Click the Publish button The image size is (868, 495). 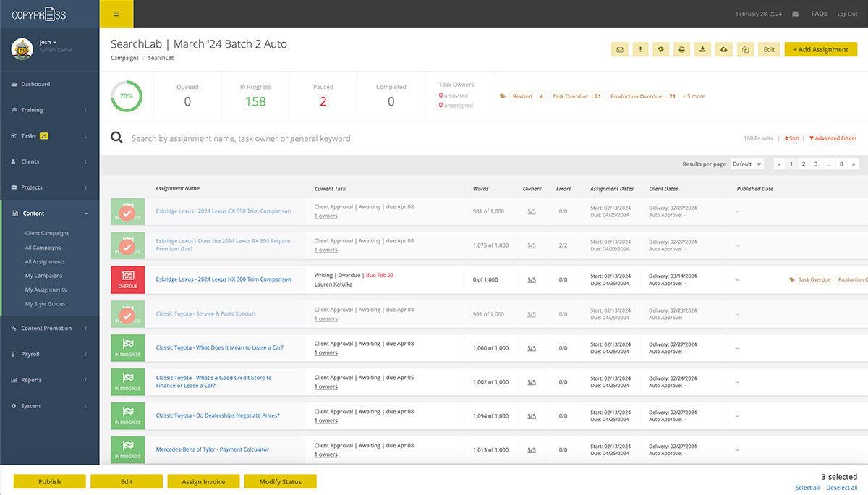[x=50, y=481]
